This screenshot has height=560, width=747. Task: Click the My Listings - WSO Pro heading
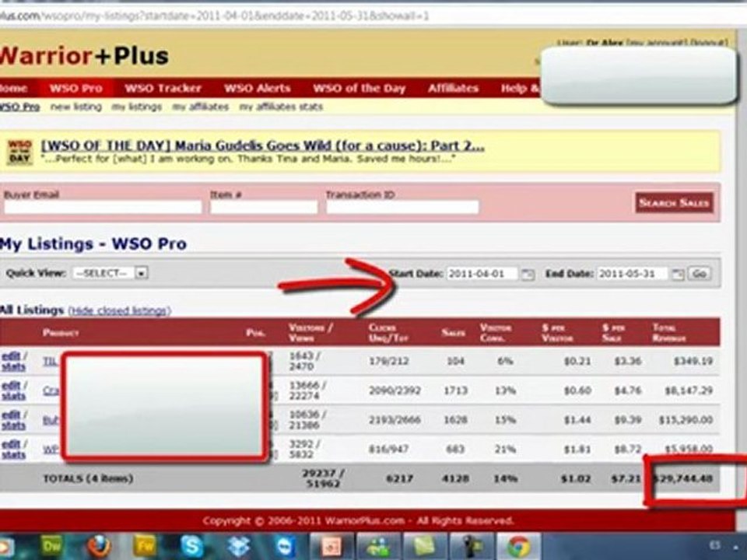pyautogui.click(x=93, y=243)
